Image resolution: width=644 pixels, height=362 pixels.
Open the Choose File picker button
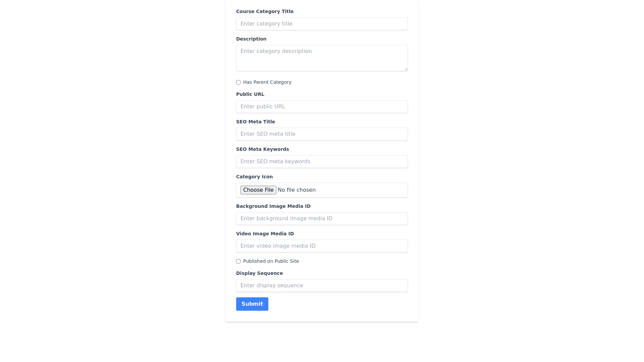click(x=258, y=190)
